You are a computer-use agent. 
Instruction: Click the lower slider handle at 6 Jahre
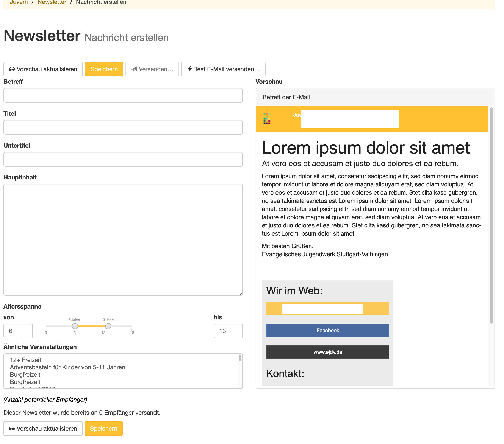(x=75, y=326)
